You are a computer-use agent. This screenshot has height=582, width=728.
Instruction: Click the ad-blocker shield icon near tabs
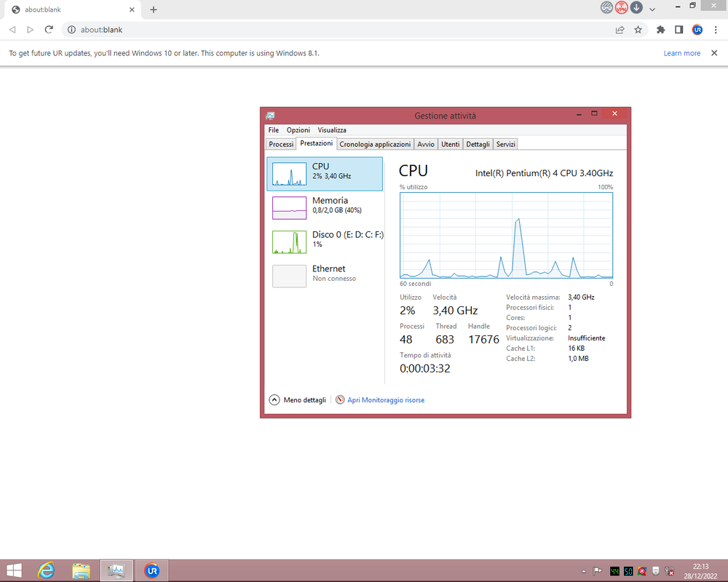coord(606,7)
